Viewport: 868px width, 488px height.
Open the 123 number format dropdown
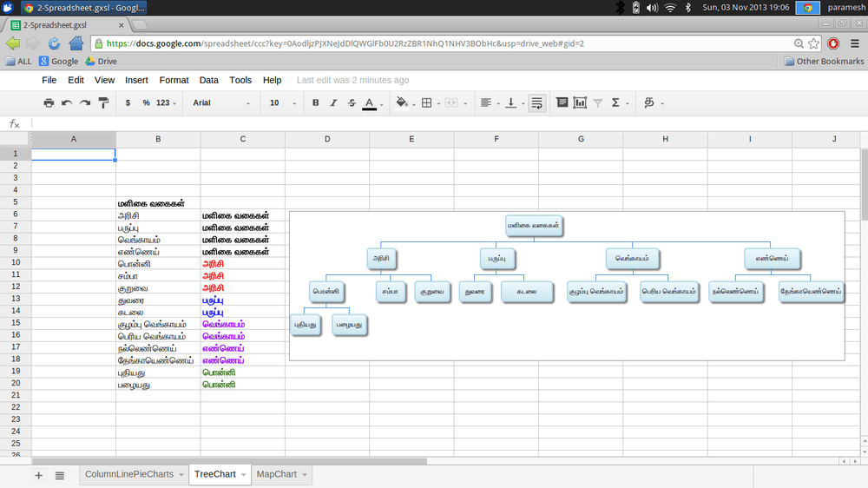click(166, 102)
